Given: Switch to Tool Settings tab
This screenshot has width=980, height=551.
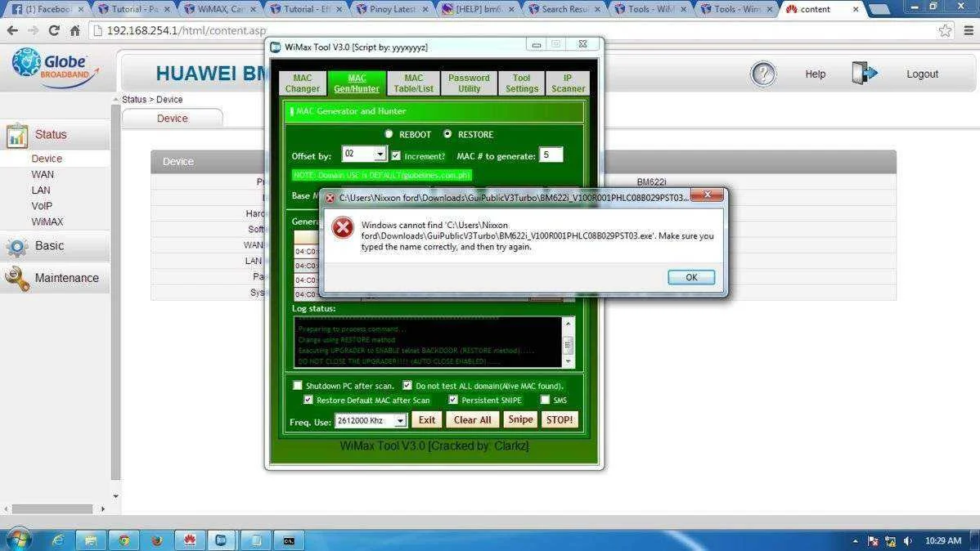Looking at the screenshot, I should pyautogui.click(x=521, y=83).
